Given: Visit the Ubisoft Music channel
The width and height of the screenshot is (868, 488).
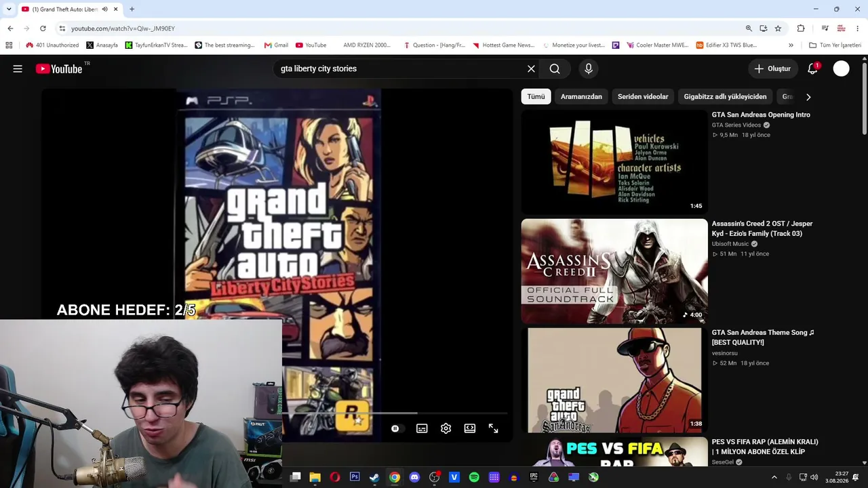Looking at the screenshot, I should (x=730, y=244).
